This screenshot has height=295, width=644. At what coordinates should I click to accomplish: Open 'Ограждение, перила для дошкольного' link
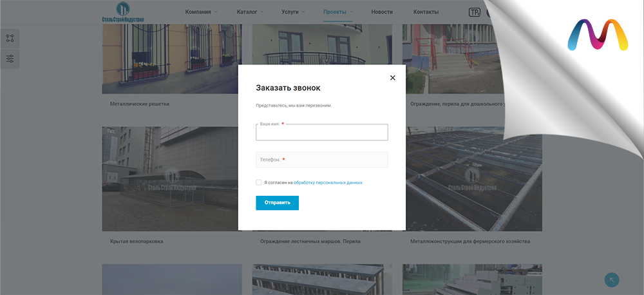tap(457, 104)
